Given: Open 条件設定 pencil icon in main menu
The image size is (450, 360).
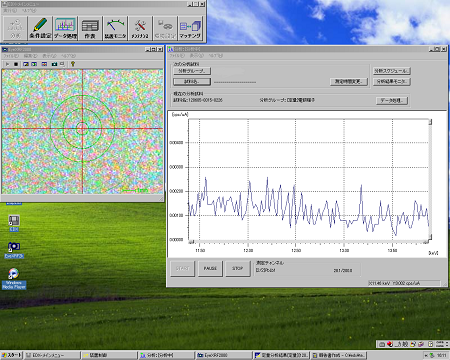Looking at the screenshot, I should coord(40,28).
